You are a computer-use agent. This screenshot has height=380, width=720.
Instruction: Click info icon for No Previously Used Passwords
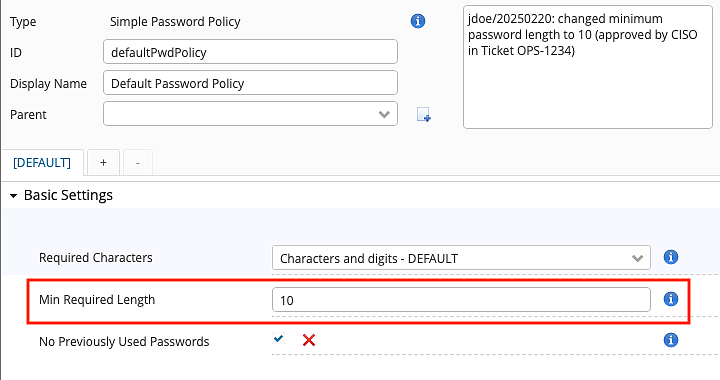(670, 340)
